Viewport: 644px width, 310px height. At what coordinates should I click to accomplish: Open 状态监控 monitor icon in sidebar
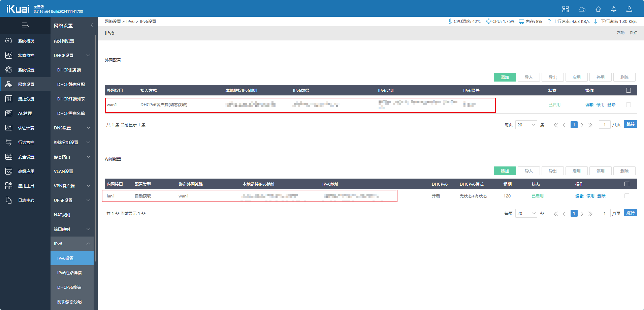pos(9,55)
